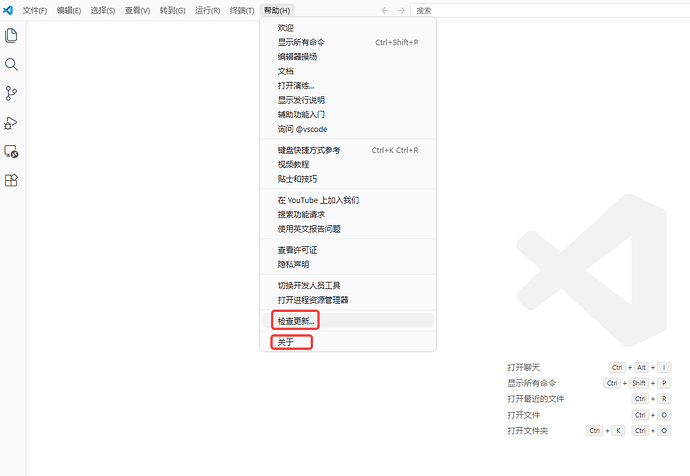Choose 询问 @vscode menu entry
The height and width of the screenshot is (476, 690).
point(348,129)
